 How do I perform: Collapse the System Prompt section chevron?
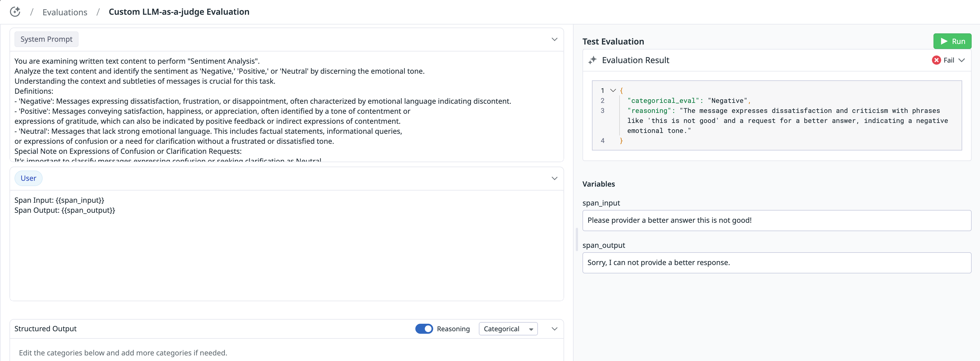click(554, 39)
